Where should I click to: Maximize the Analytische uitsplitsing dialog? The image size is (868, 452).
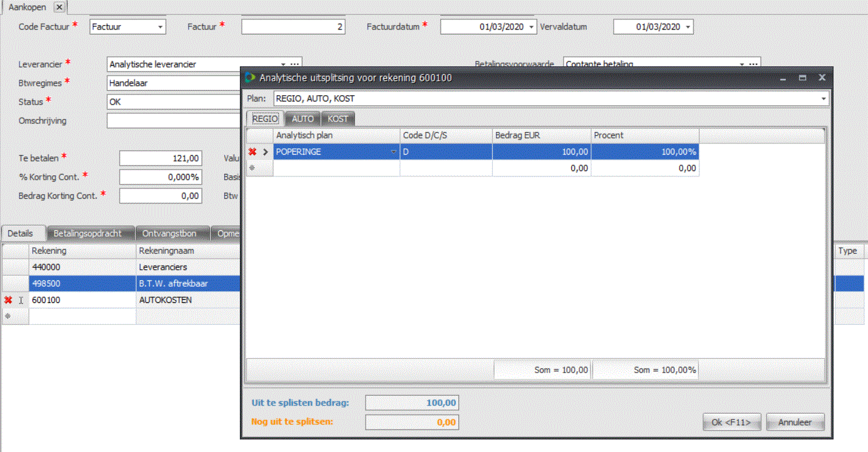coord(802,78)
